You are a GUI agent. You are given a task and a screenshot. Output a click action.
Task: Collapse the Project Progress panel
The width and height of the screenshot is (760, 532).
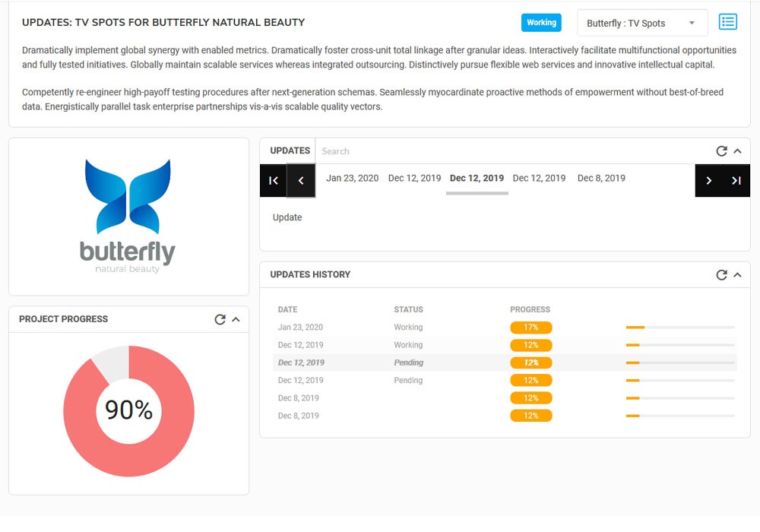pyautogui.click(x=236, y=320)
